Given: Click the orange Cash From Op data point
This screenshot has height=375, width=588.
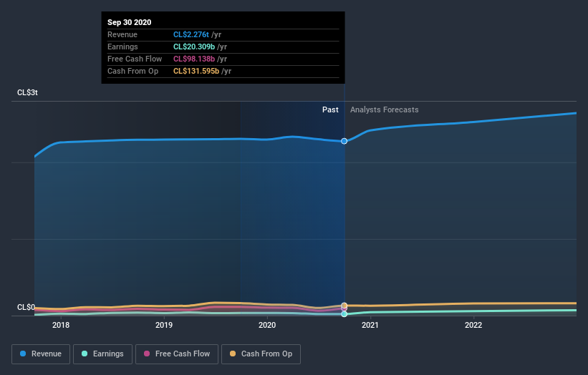Looking at the screenshot, I should point(344,306).
